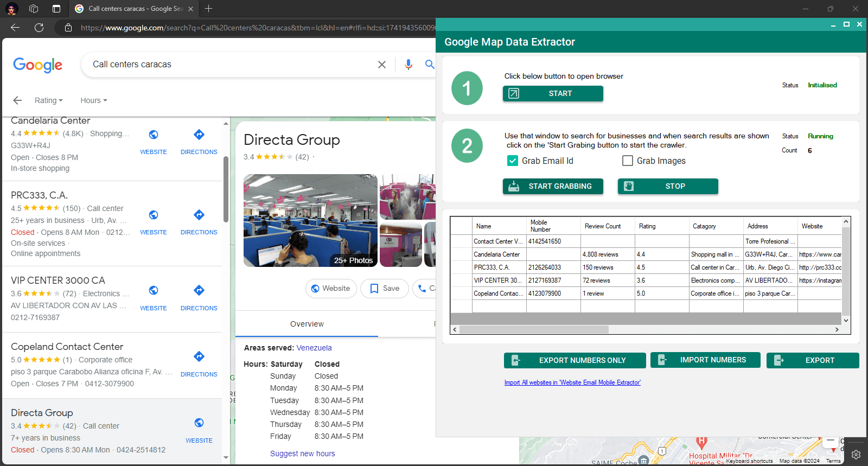Reload the page with refresh icon
Screen dimensions: 868x466
[39, 28]
